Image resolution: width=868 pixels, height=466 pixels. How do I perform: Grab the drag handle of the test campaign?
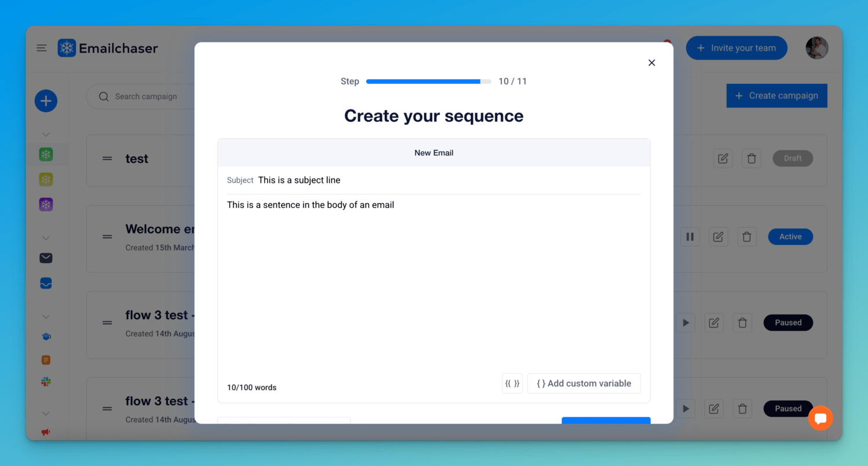[107, 158]
